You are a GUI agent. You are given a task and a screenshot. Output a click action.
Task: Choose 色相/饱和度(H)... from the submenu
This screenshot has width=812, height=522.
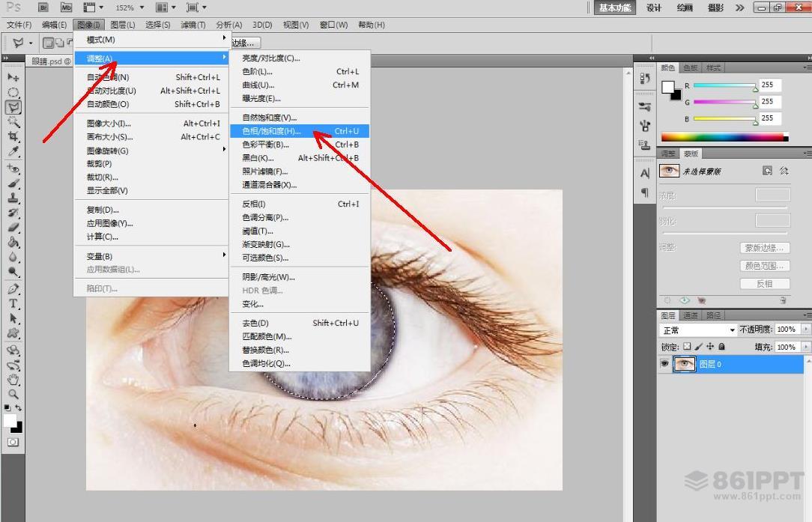[x=271, y=131]
